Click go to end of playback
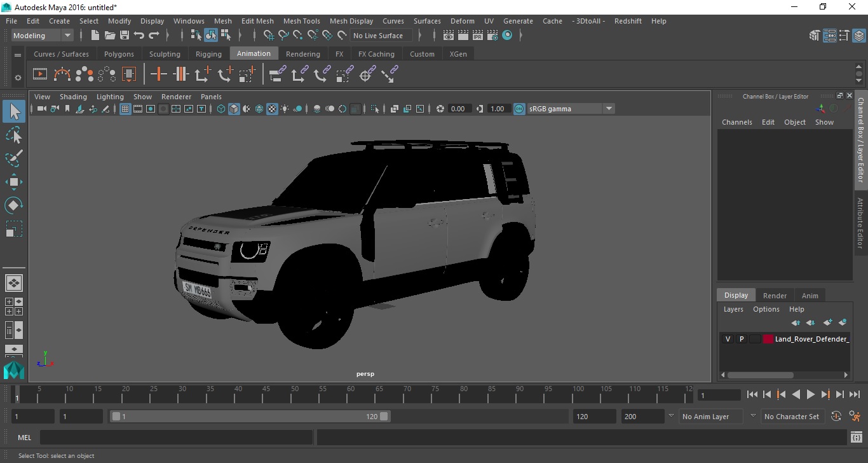This screenshot has height=463, width=868. [x=855, y=394]
